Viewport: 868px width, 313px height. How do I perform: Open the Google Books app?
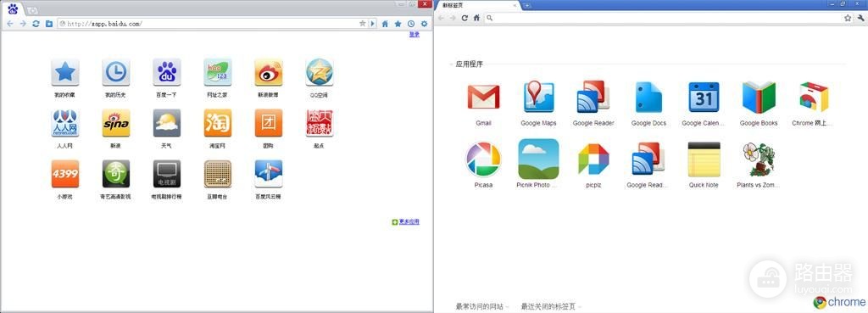pos(759,97)
